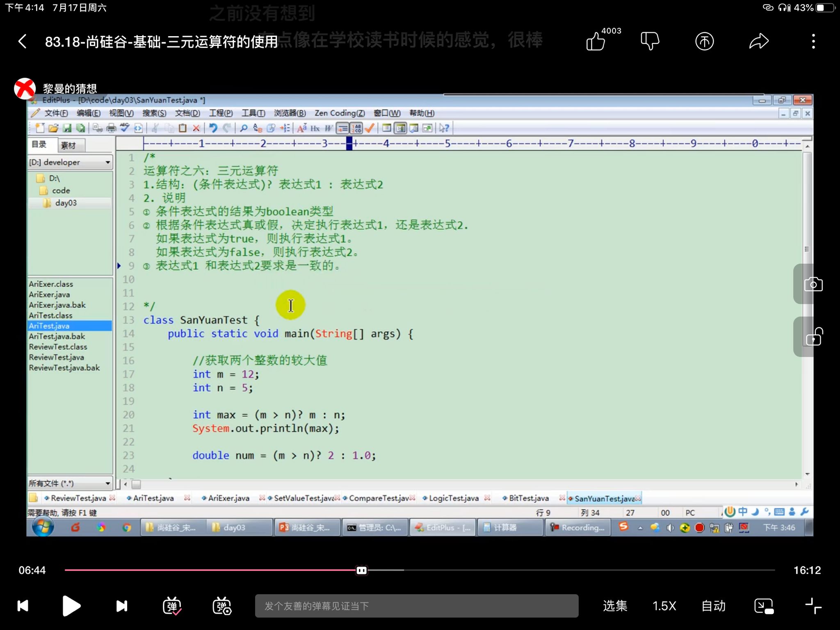Take a screenshot with camera icon
Viewport: 840px width, 630px height.
(813, 284)
